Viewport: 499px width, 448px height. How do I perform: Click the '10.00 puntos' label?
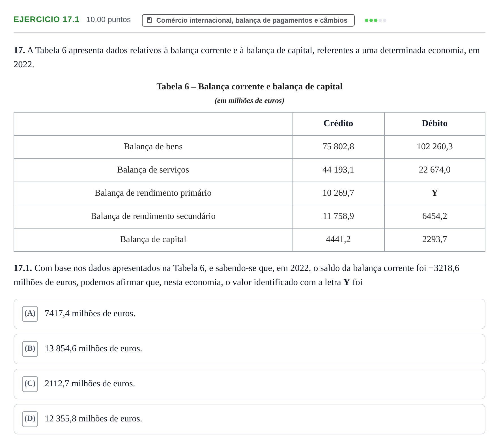point(108,20)
